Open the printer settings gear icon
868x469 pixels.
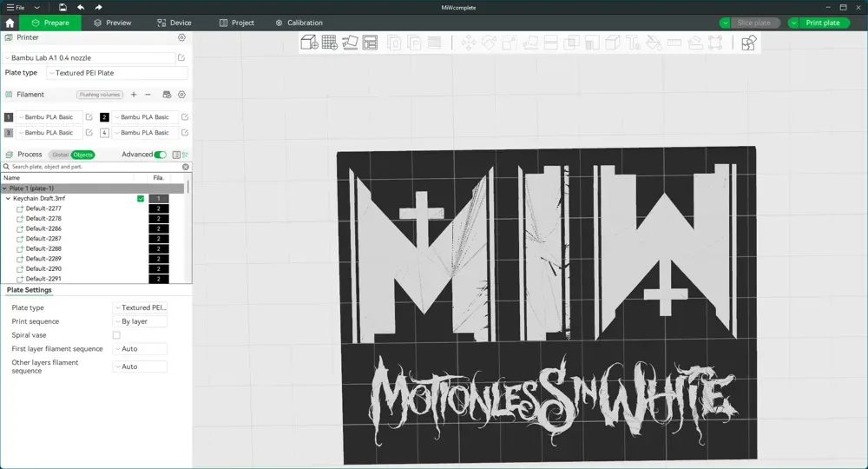[x=181, y=37]
